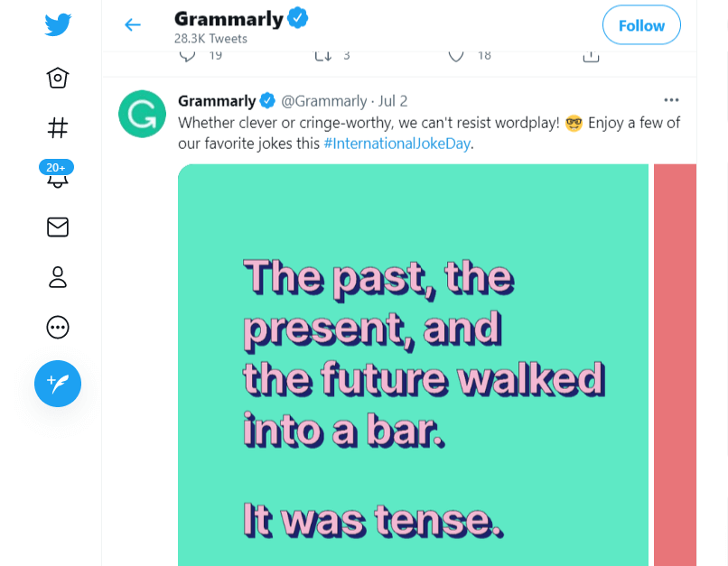Share the previous tweet
The image size is (728, 566).
[591, 56]
